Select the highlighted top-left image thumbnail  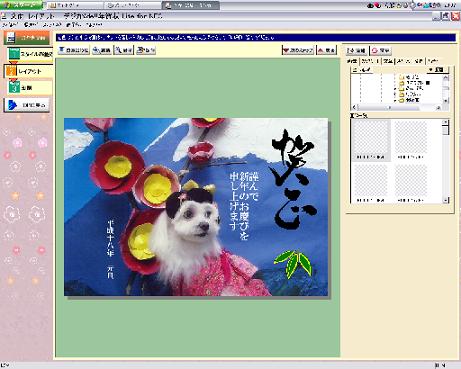pyautogui.click(x=371, y=140)
